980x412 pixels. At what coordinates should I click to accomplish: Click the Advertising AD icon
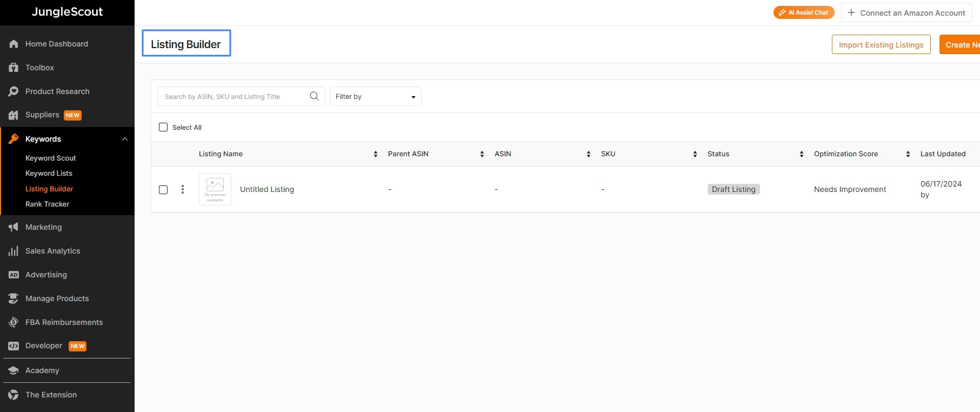[14, 275]
